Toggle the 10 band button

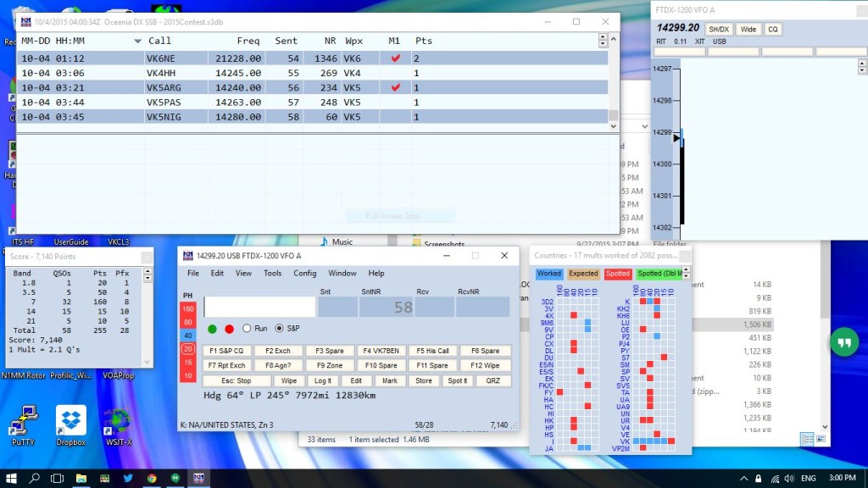pos(188,375)
